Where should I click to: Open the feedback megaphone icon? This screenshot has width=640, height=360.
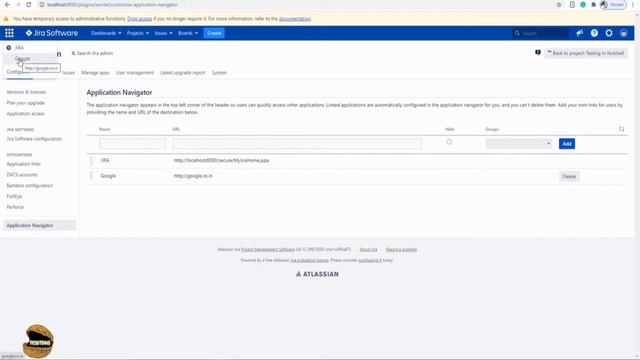click(x=579, y=33)
